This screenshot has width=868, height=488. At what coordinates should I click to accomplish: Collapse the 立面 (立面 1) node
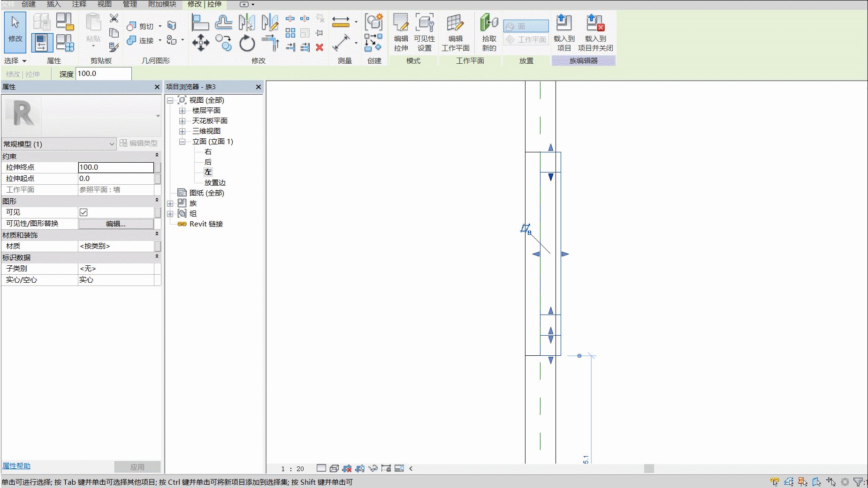[182, 142]
